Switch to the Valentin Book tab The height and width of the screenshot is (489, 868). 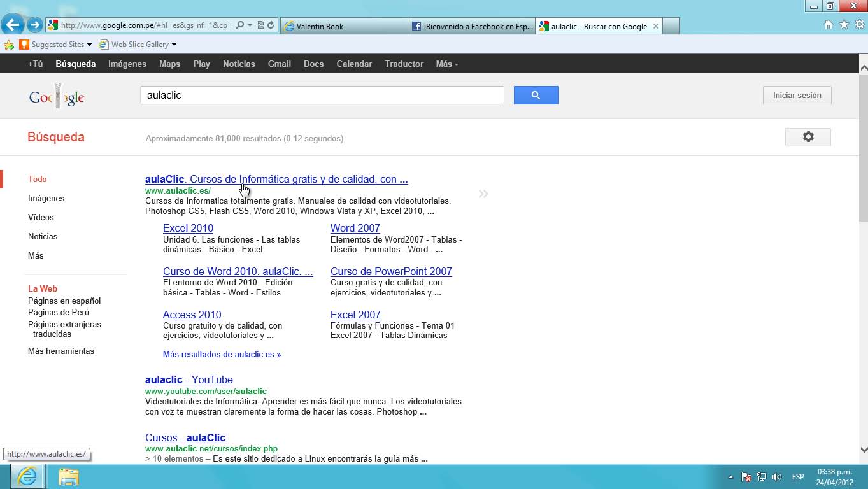click(x=343, y=26)
